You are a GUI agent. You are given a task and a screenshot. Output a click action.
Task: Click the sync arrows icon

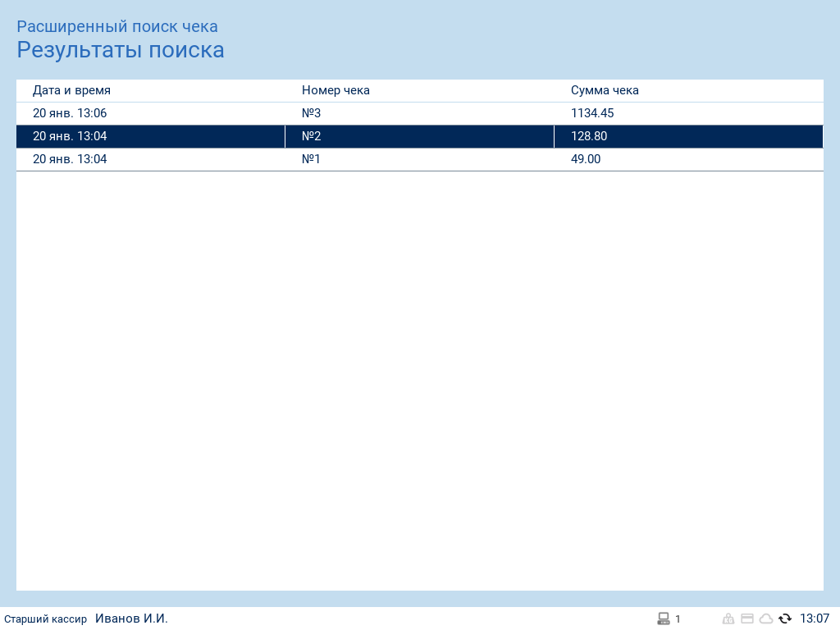pyautogui.click(x=785, y=619)
